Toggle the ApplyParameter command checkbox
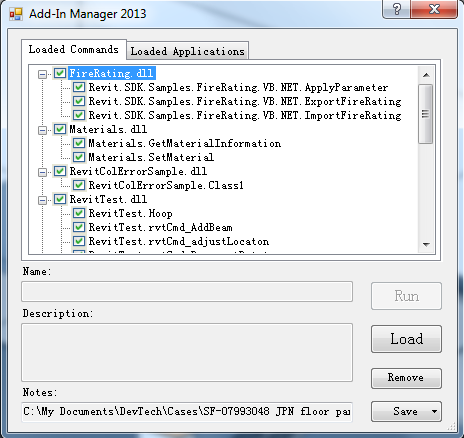 click(x=79, y=87)
